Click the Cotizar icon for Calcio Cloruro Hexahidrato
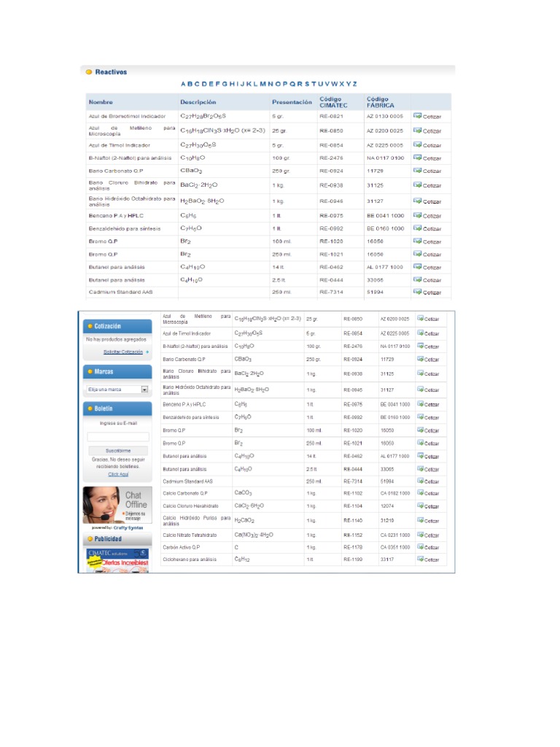 point(421,506)
